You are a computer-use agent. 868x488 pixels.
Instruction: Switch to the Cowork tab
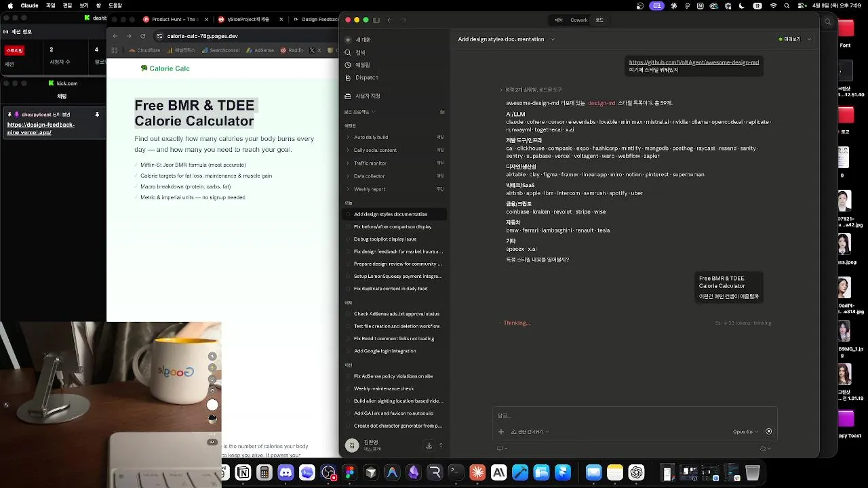[579, 20]
